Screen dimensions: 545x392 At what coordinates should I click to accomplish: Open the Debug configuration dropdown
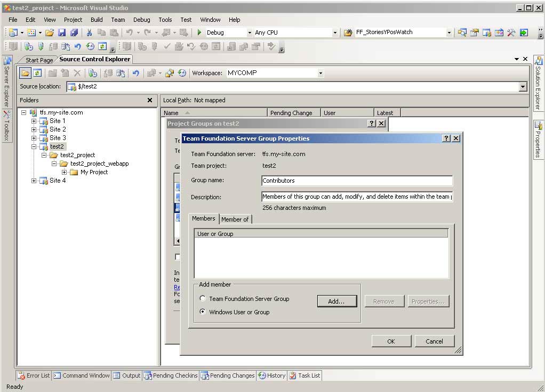[250, 32]
